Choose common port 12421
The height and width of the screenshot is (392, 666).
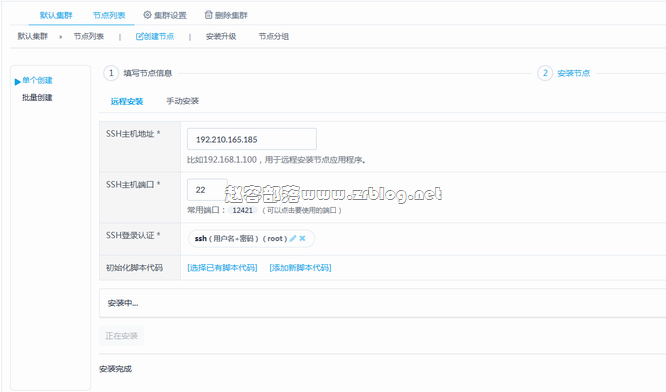click(243, 210)
